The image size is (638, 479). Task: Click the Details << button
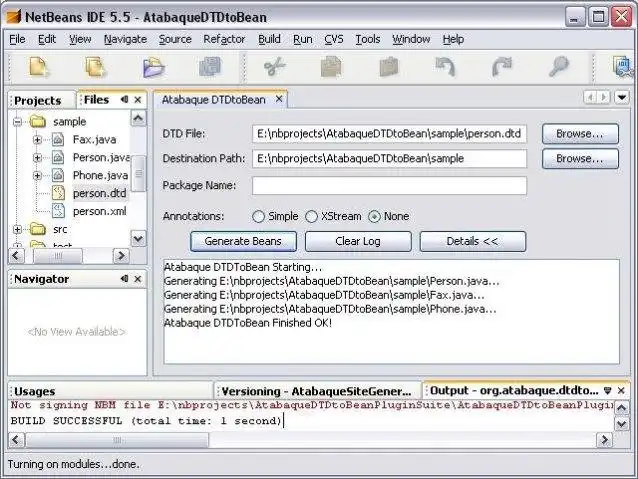[x=472, y=241]
